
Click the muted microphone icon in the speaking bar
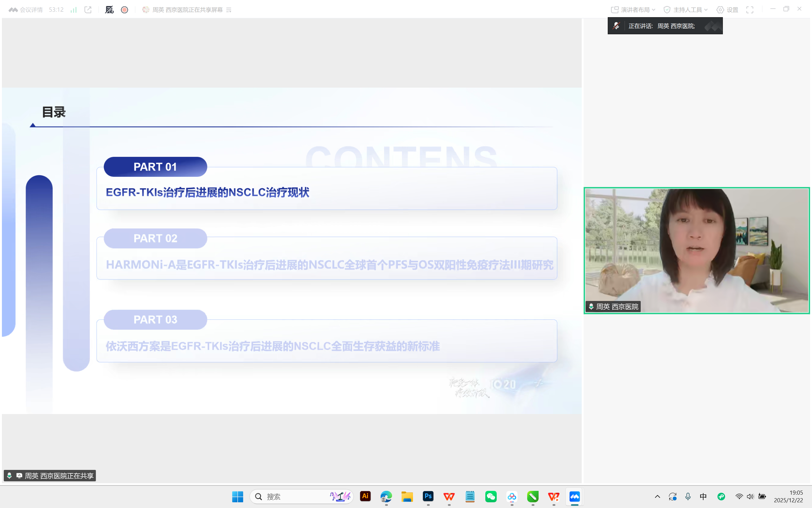(616, 26)
